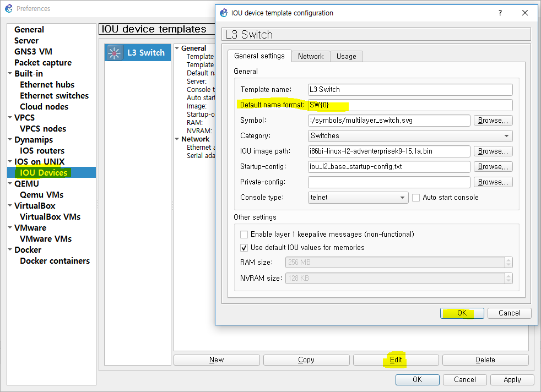The image size is (541, 392).
Task: Click OK in the Preferences window
Action: pyautogui.click(x=418, y=379)
